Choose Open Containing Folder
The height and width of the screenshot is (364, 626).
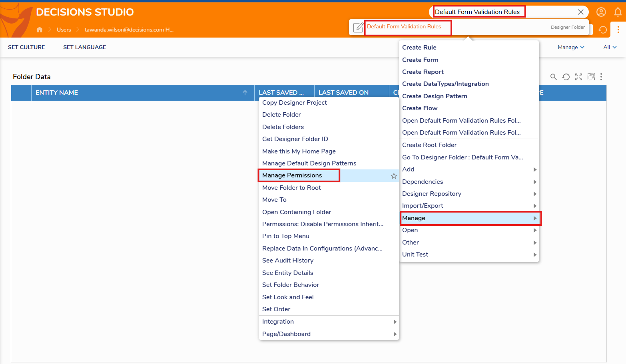[297, 212]
